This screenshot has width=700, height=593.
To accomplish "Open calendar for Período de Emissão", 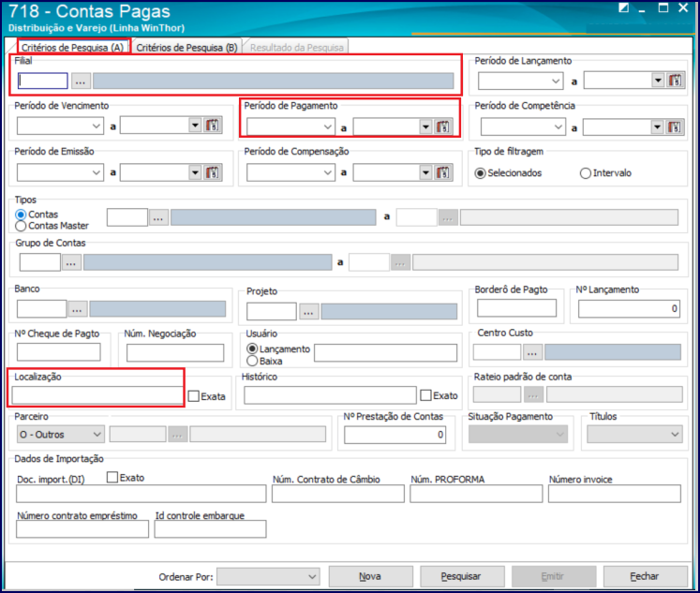I will [213, 172].
